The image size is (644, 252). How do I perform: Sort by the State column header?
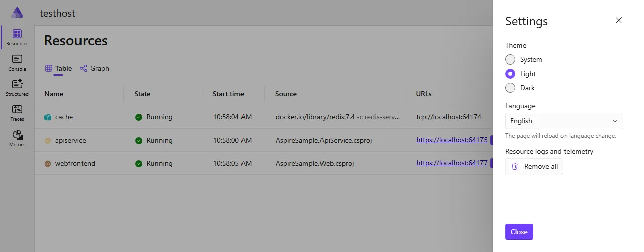coord(142,94)
